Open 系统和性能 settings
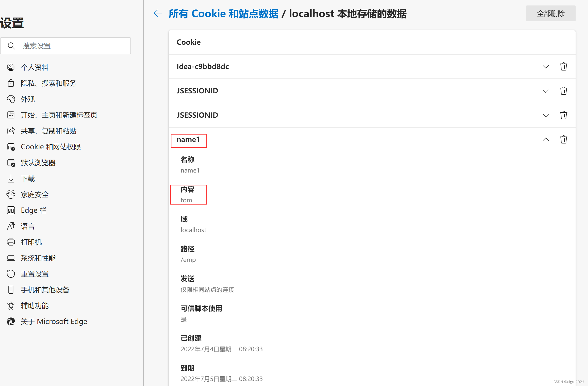Screen dimensions: 588x386 pos(38,258)
